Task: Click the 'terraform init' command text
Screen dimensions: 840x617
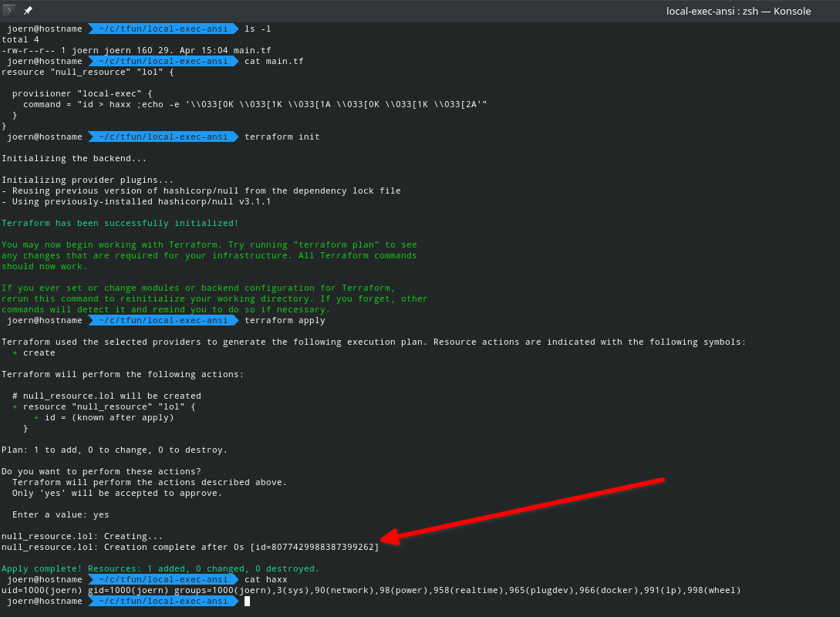Action: pyautogui.click(x=282, y=137)
